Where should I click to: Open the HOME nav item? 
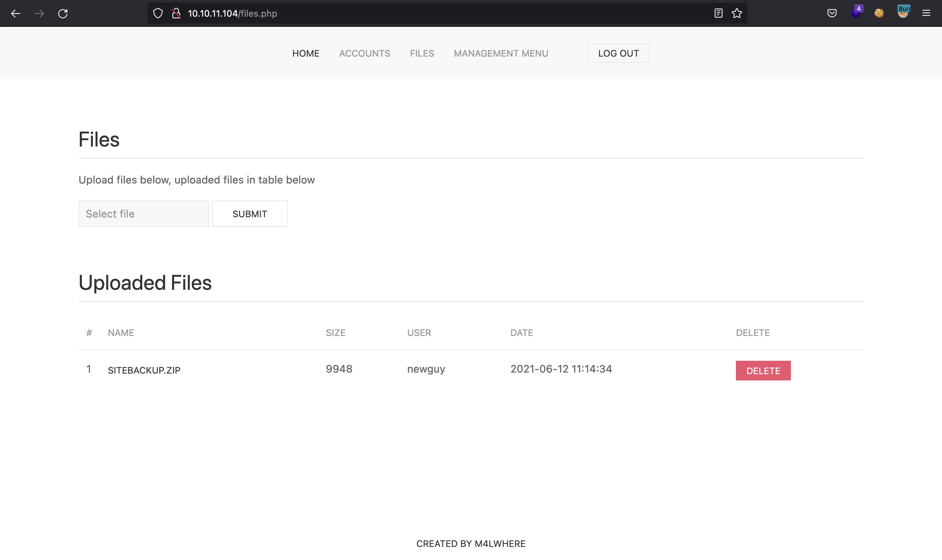[305, 53]
